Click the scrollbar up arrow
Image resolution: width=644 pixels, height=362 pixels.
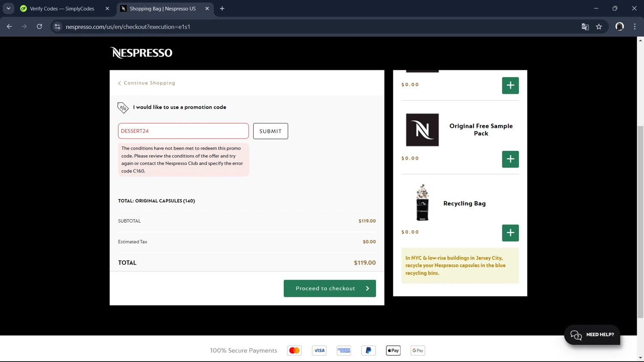pos(640,40)
